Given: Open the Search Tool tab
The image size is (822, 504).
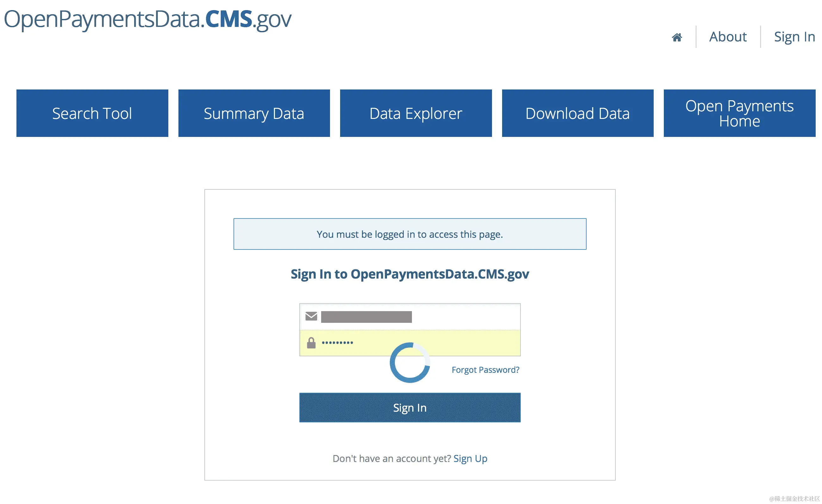Looking at the screenshot, I should point(92,113).
